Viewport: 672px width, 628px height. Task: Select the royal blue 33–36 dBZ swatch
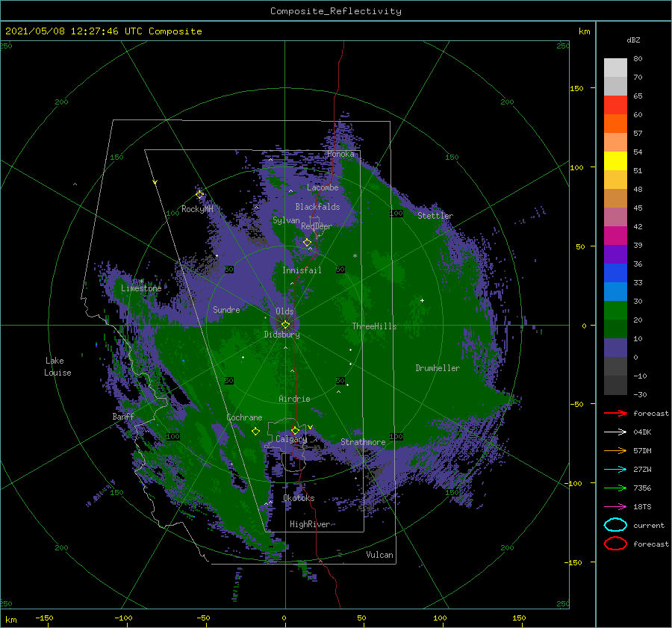click(x=615, y=273)
